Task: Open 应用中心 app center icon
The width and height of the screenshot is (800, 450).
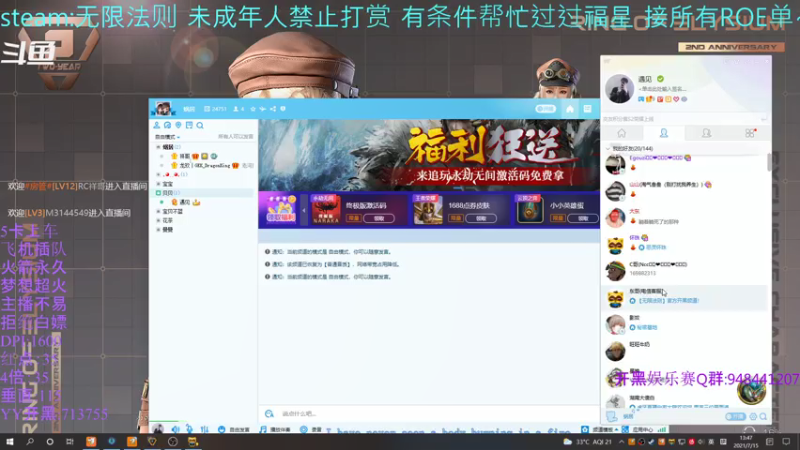Action: 625,430
